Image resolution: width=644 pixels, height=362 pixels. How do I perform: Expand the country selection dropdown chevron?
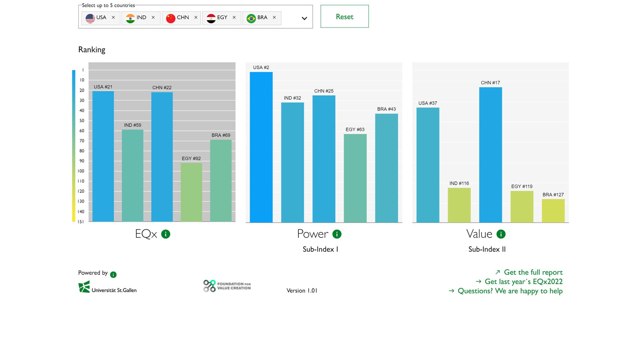tap(304, 18)
